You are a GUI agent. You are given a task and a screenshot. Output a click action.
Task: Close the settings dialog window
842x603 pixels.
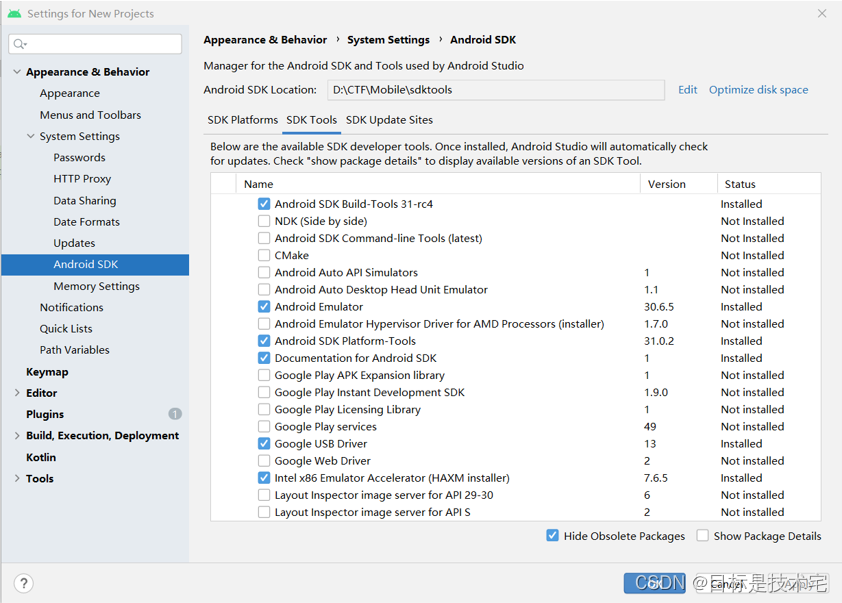coord(822,14)
